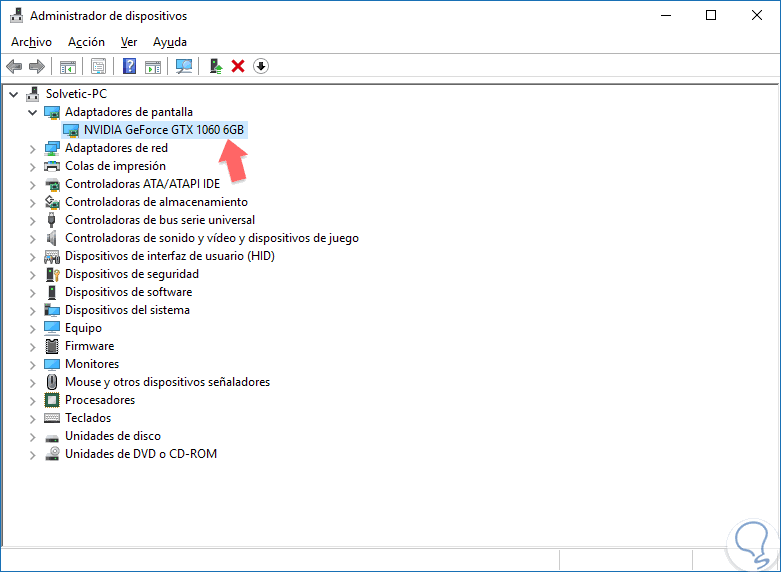
Task: Toggle the show/hide action pane icon
Action: [153, 66]
